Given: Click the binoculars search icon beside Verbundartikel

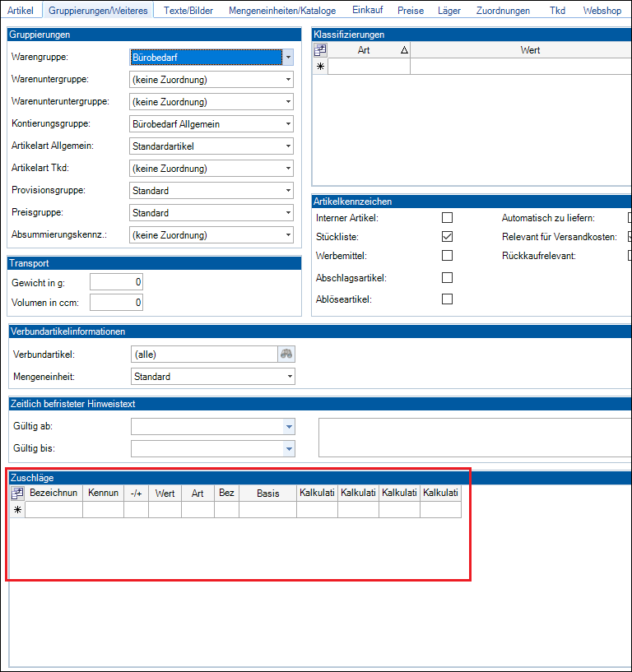Looking at the screenshot, I should pyautogui.click(x=286, y=355).
